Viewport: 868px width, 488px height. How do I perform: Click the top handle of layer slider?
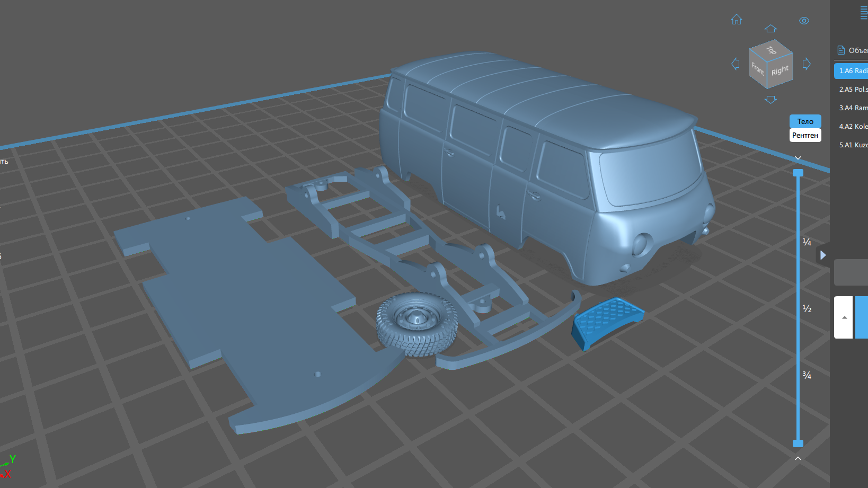(798, 173)
